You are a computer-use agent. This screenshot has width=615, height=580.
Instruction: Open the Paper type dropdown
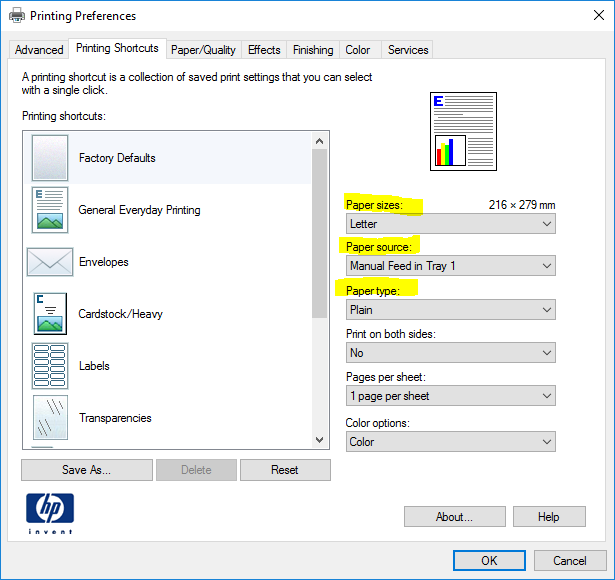coord(450,310)
